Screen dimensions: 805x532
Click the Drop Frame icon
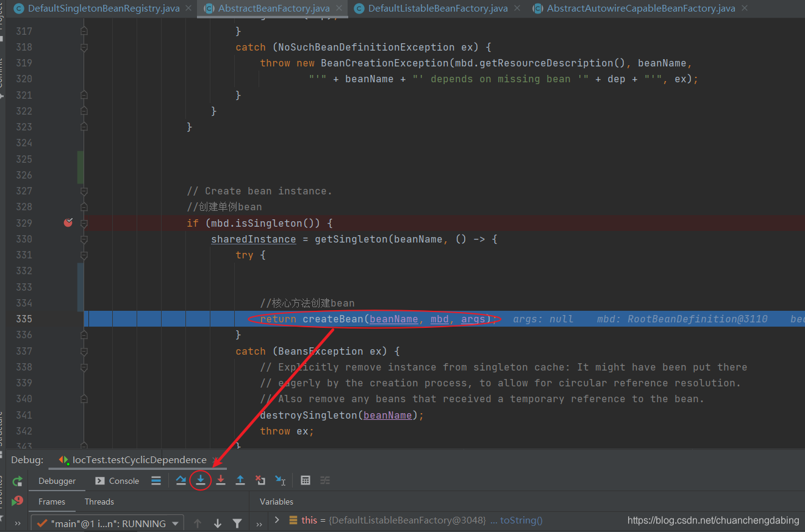pos(260,480)
